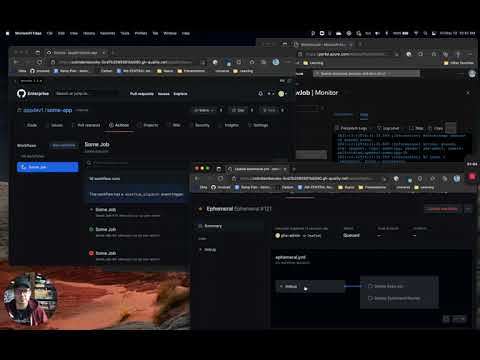
Task: Click the address bar of left Edge window
Action: pos(127,62)
